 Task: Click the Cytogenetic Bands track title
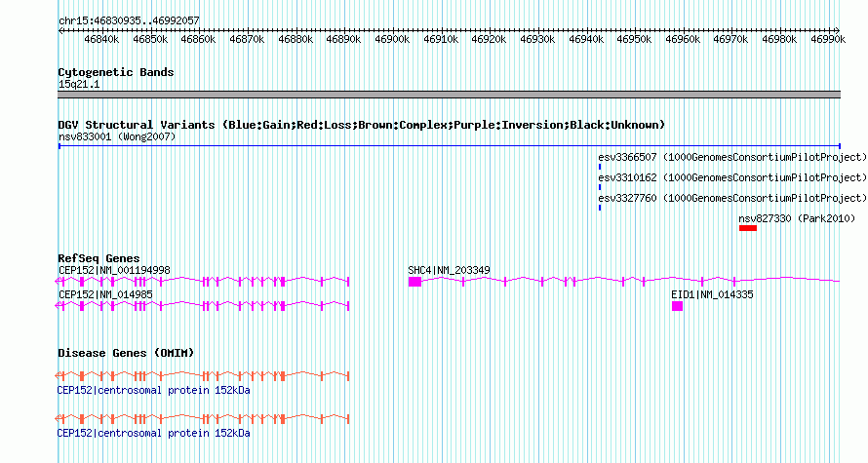tap(116, 72)
